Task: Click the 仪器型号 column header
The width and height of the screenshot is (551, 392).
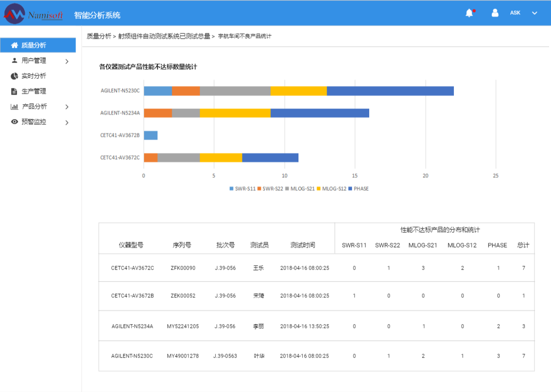Action: click(131, 245)
